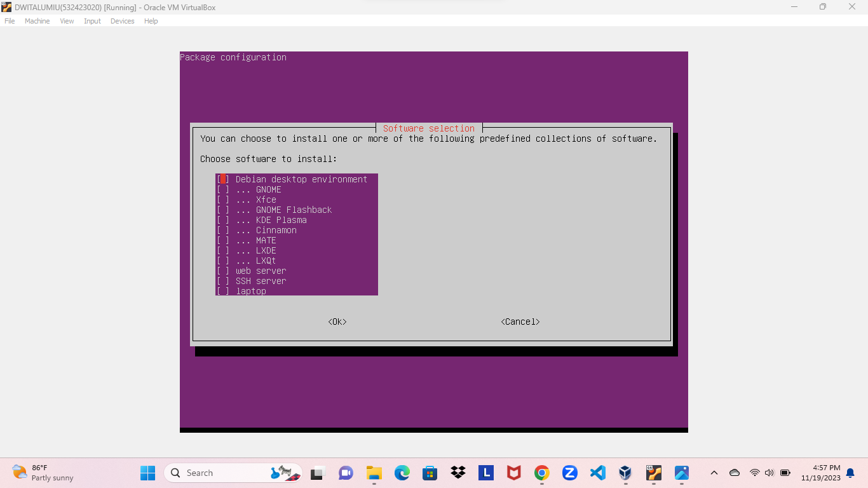The width and height of the screenshot is (868, 488).
Task: Open the Windows Start menu
Action: [147, 473]
